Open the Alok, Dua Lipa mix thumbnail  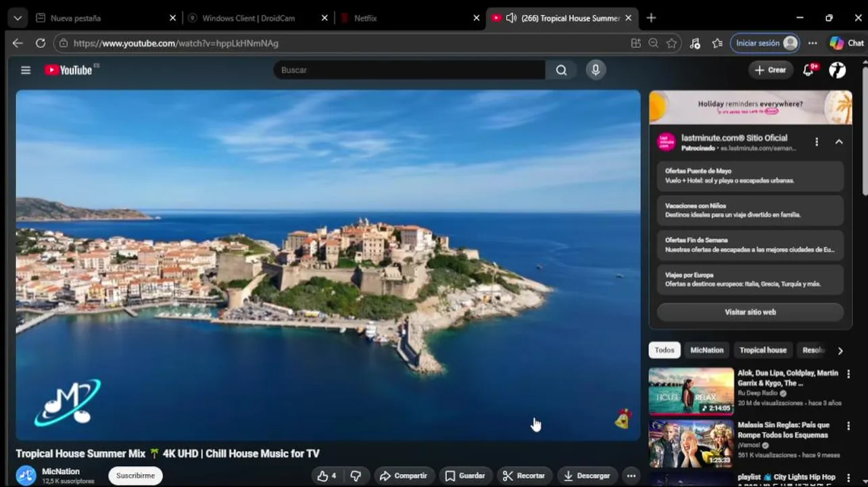coord(691,391)
